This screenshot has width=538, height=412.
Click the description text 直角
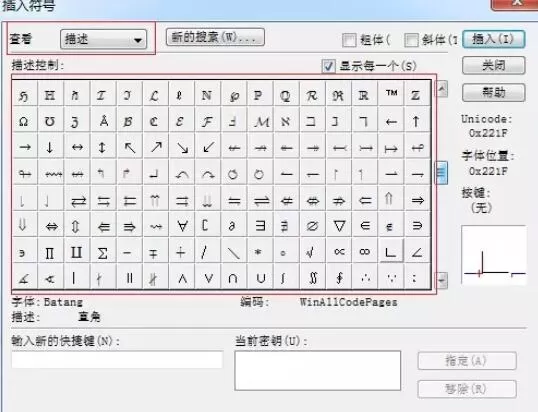89,316
